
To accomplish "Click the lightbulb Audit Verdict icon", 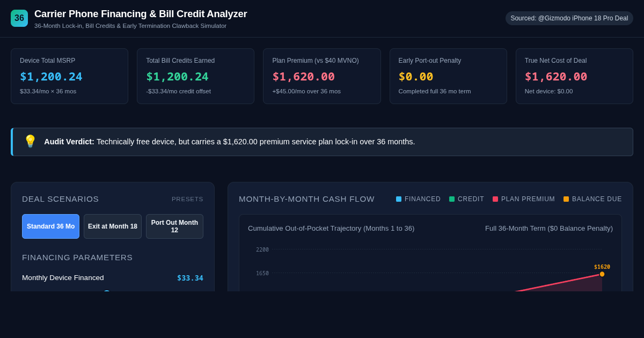I will (30, 142).
